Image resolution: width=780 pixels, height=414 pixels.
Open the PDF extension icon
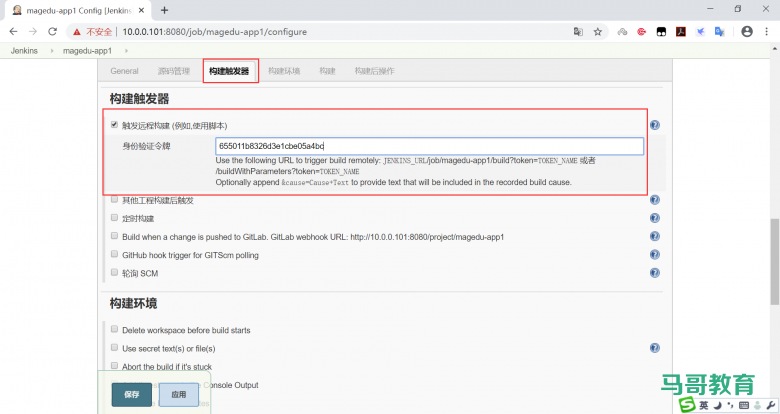click(x=681, y=32)
